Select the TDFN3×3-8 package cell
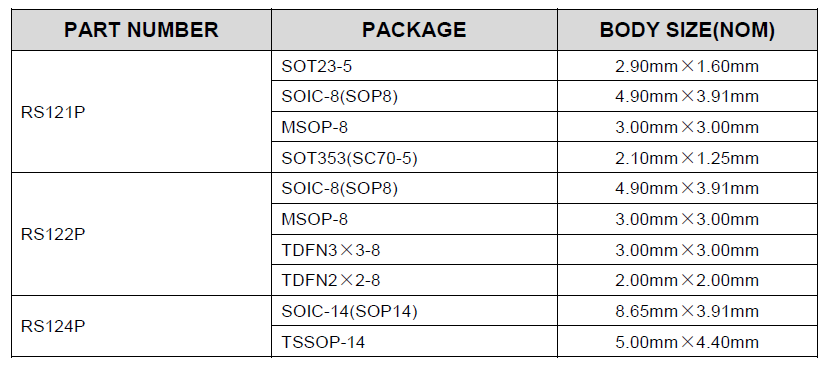The height and width of the screenshot is (370, 828). 414,250
